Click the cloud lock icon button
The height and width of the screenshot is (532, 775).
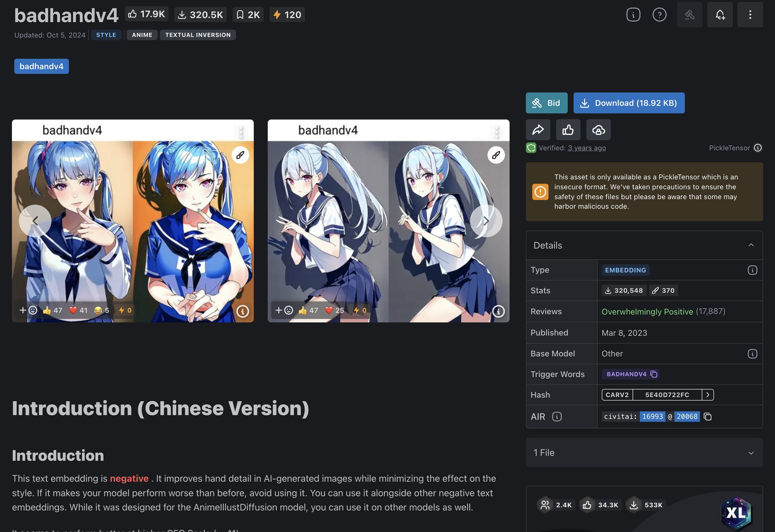[598, 130]
